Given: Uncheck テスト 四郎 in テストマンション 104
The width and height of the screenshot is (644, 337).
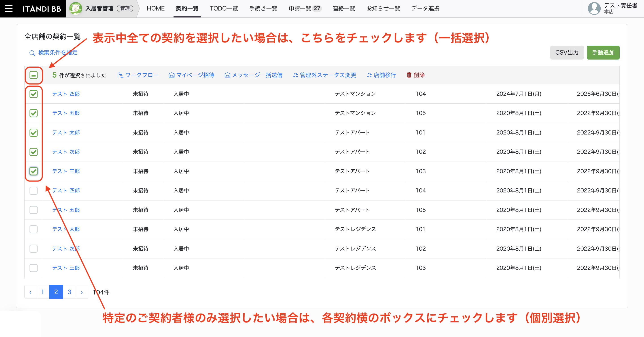Looking at the screenshot, I should pos(34,94).
